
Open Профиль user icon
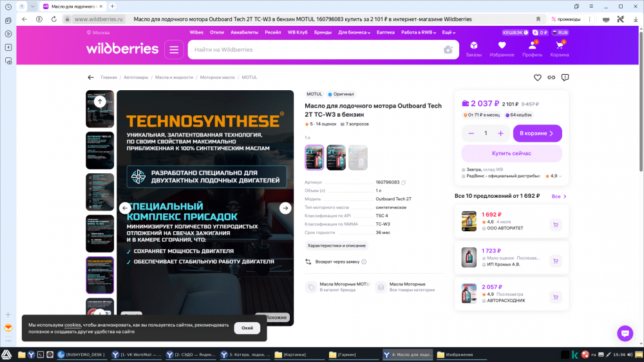(533, 49)
